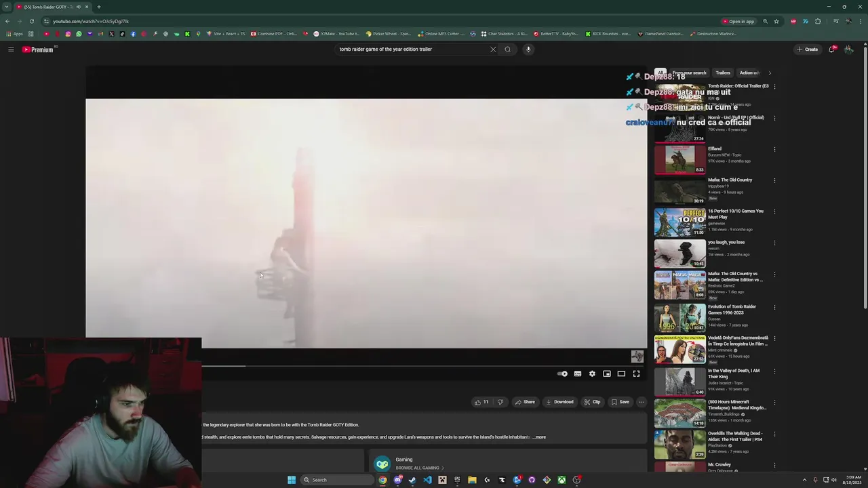Enable miniplayer mode
The width and height of the screenshot is (868, 488).
click(607, 374)
